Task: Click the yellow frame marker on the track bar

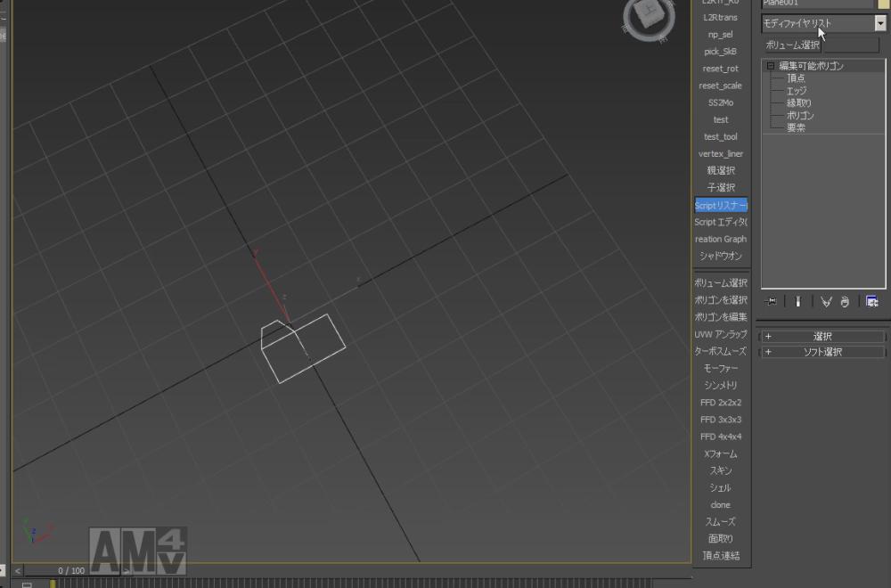Action: point(53,584)
